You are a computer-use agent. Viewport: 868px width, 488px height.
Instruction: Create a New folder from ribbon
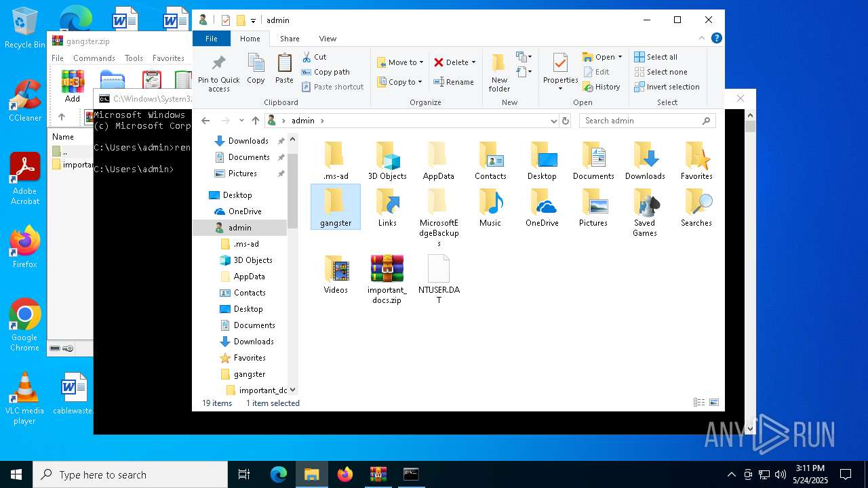pyautogui.click(x=499, y=73)
